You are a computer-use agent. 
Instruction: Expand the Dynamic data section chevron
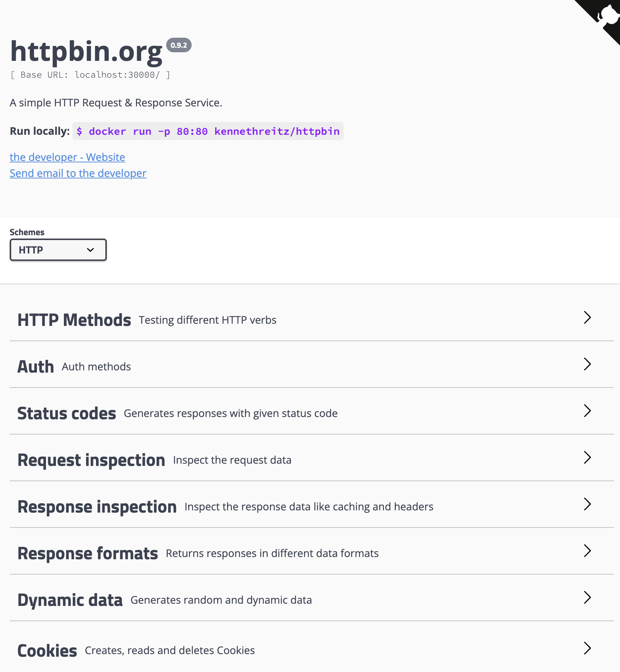tap(588, 597)
